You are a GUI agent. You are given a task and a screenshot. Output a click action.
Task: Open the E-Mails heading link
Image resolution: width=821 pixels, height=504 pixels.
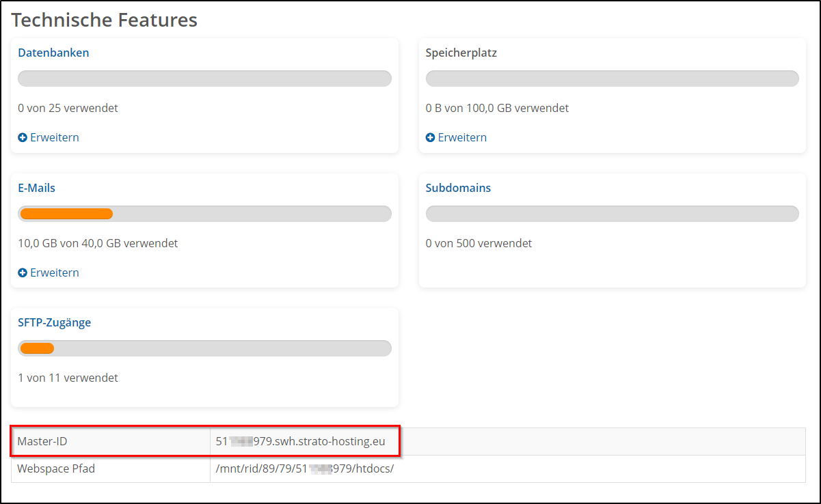click(36, 188)
